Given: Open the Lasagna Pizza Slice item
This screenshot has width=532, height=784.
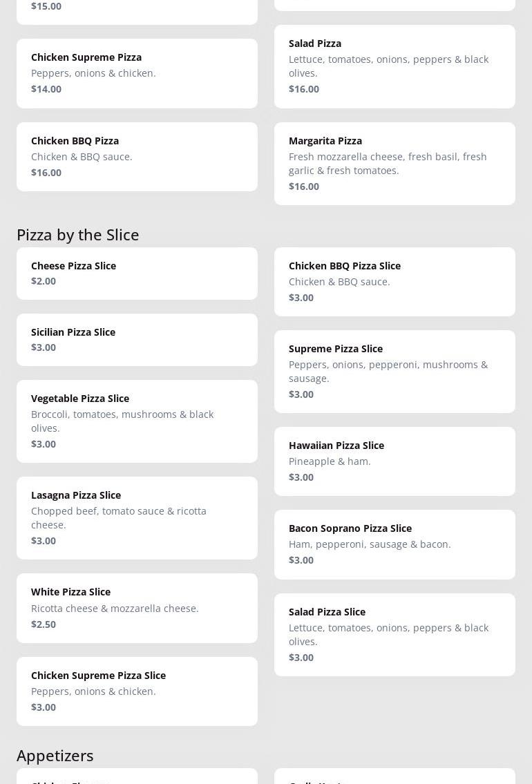Looking at the screenshot, I should (x=137, y=518).
